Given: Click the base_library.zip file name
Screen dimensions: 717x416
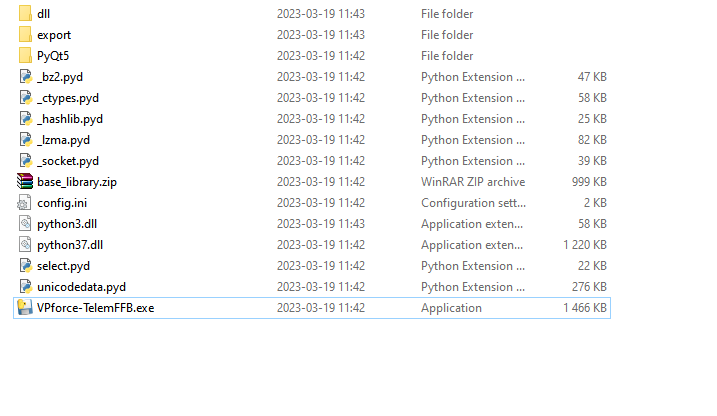Looking at the screenshot, I should (x=78, y=182).
